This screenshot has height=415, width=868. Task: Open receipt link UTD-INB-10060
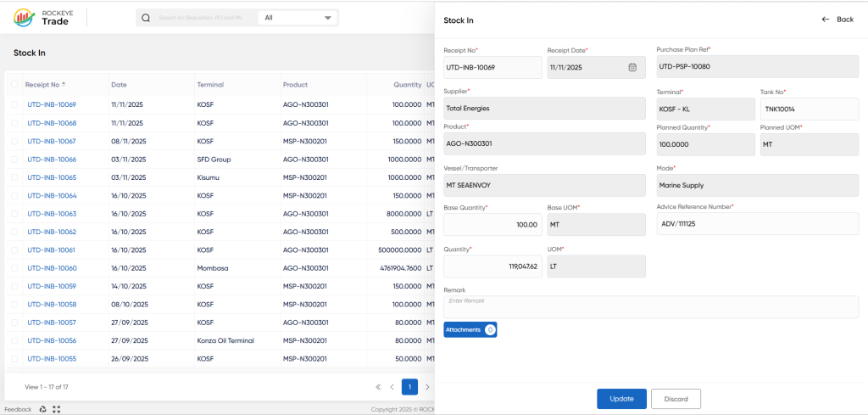[x=52, y=269]
